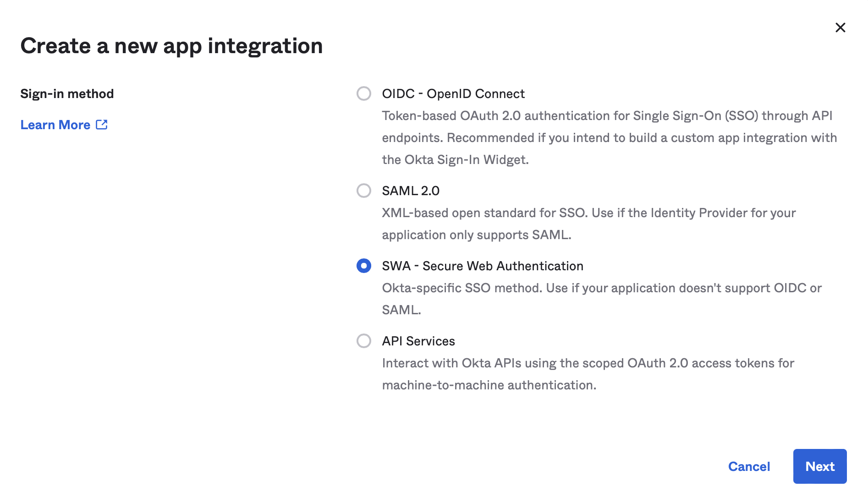Click the "XML-based open standard for SSO" description

click(588, 213)
